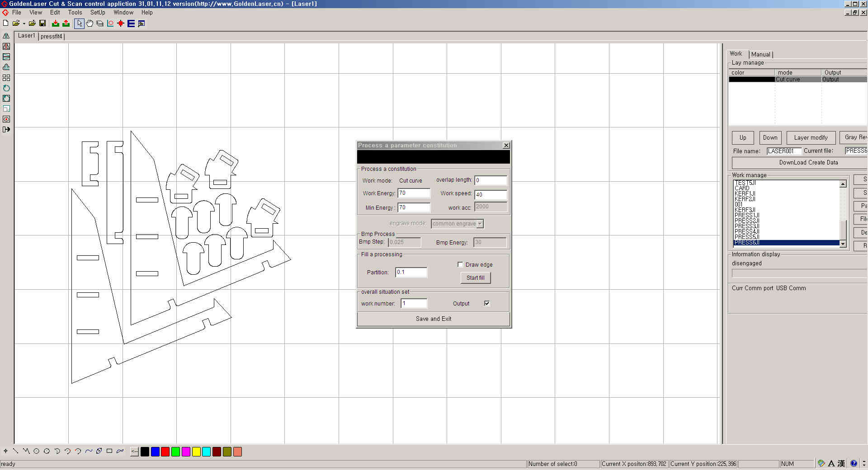Click the Up button in layer manage

(743, 137)
